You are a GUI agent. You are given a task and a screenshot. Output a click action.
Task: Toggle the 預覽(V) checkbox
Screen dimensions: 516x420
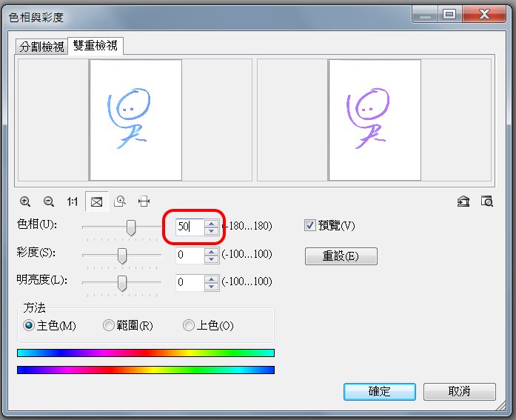[x=310, y=225]
